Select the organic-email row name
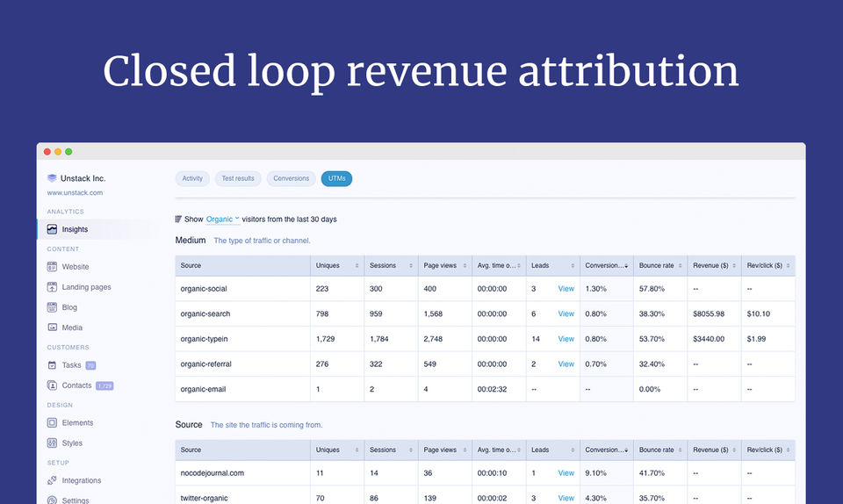Image resolution: width=843 pixels, height=504 pixels. (x=203, y=389)
